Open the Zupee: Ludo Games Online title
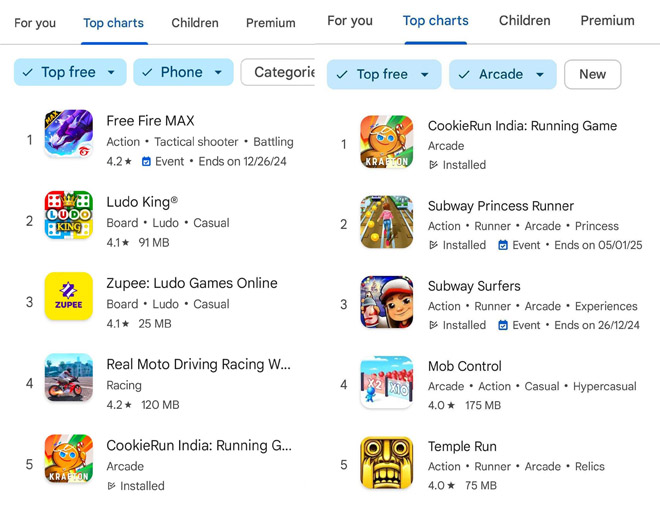This screenshot has height=514, width=660. (x=192, y=283)
